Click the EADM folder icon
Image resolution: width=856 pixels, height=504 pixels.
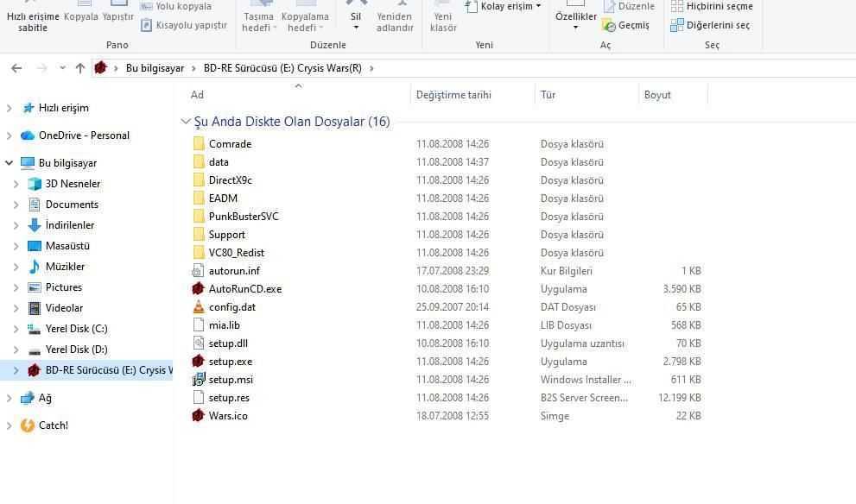(199, 198)
